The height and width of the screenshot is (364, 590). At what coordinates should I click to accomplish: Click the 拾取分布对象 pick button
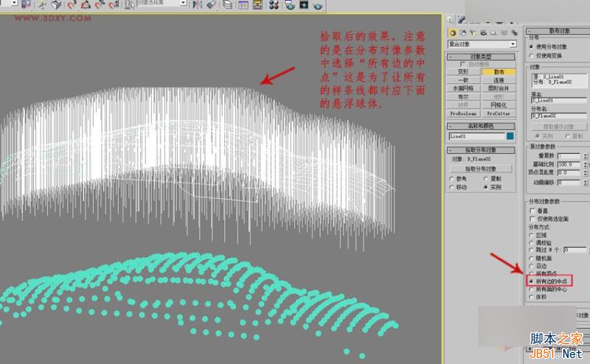point(481,169)
